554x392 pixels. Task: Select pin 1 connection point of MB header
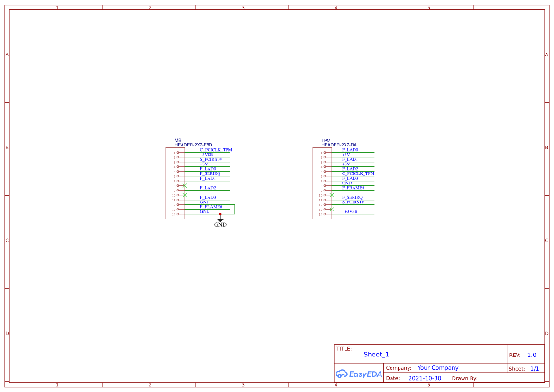178,152
